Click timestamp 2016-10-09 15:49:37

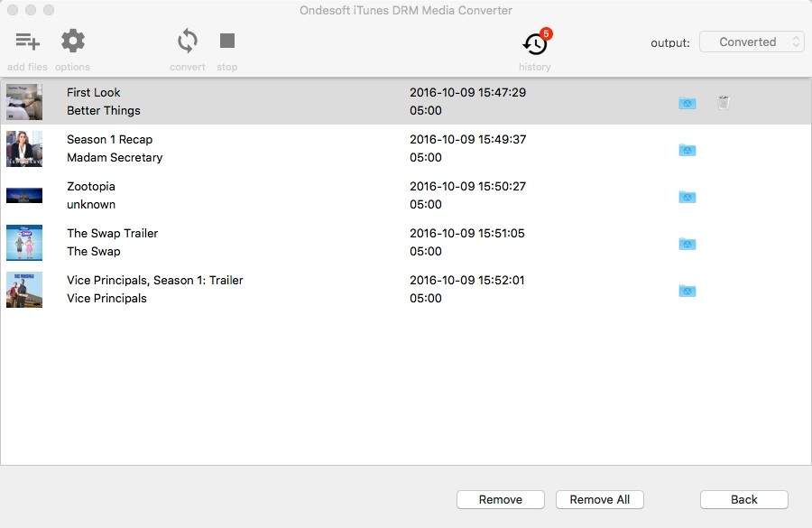[x=467, y=140]
